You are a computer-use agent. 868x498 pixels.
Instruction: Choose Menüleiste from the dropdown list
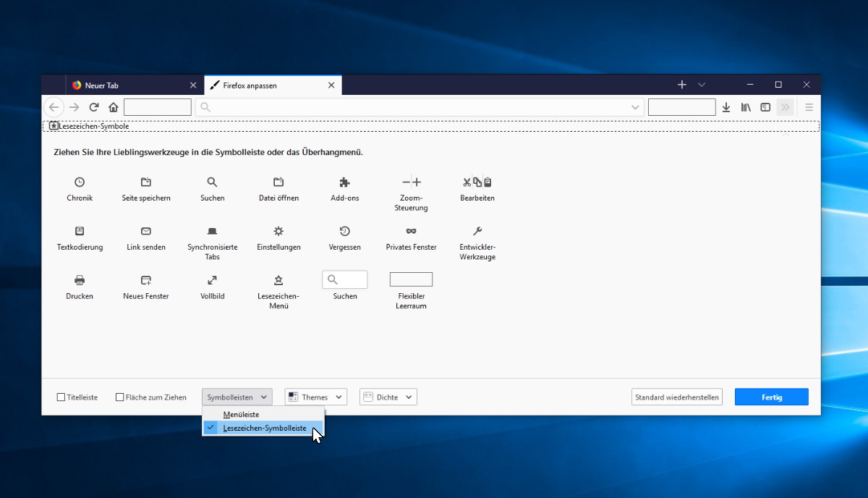click(x=242, y=415)
